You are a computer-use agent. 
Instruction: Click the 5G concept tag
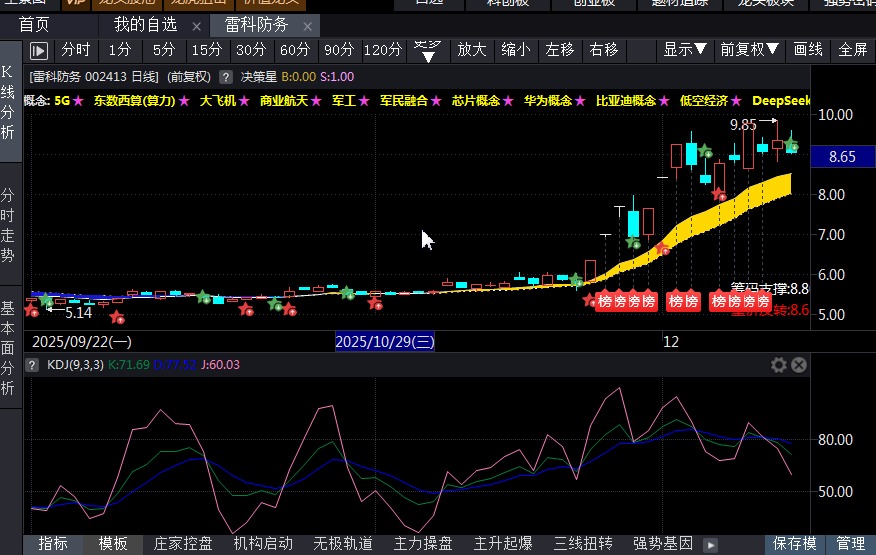[62, 101]
